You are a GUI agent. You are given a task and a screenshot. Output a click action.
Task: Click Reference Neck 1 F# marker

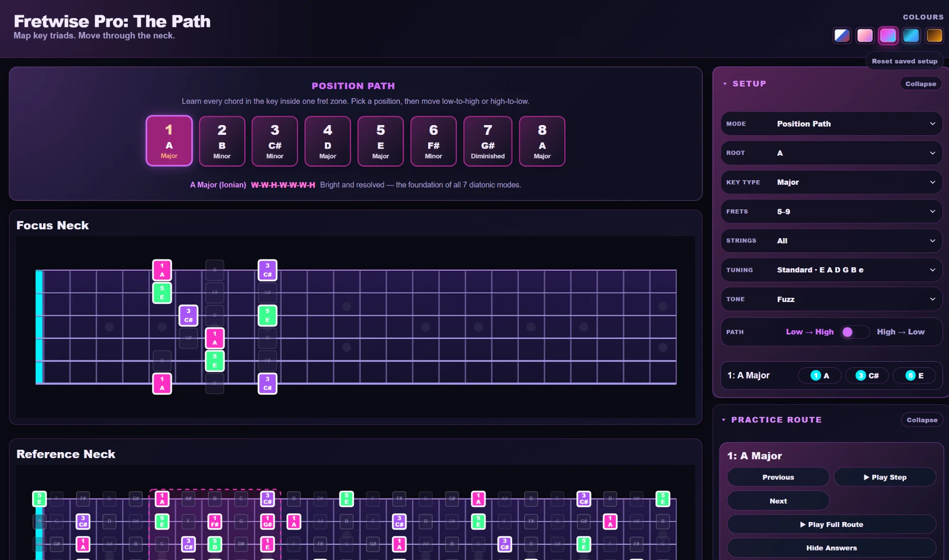pyautogui.click(x=215, y=522)
